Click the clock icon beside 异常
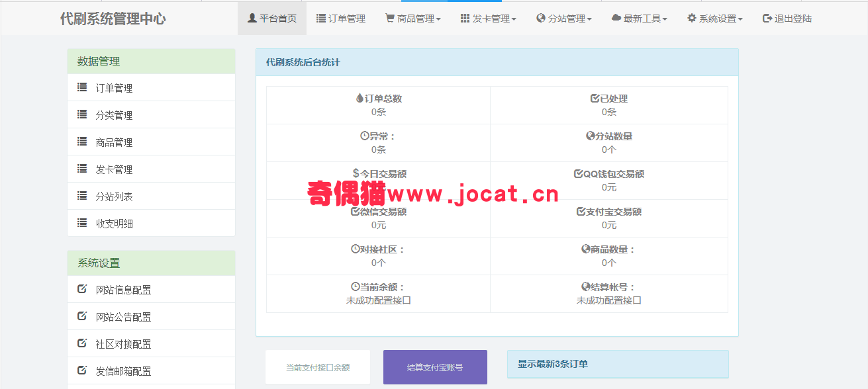The image size is (868, 389). coord(364,136)
